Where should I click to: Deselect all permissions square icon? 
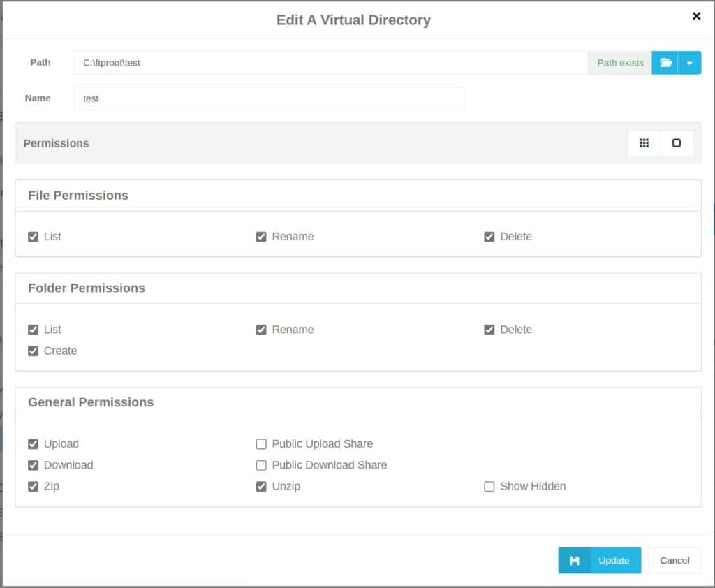[677, 143]
